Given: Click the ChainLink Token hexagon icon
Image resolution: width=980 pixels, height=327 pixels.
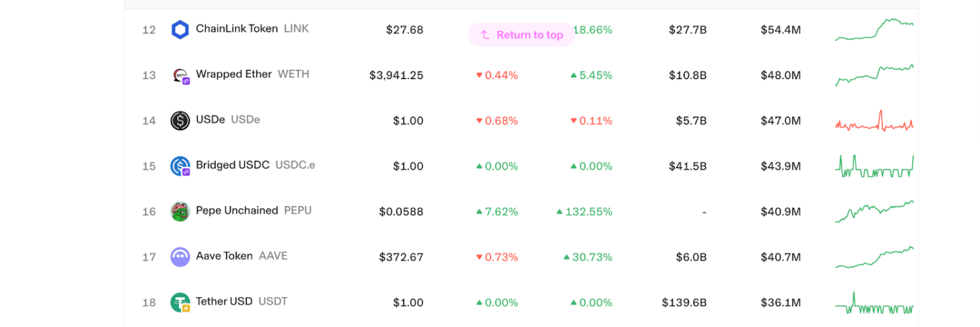Looking at the screenshot, I should [x=180, y=30].
